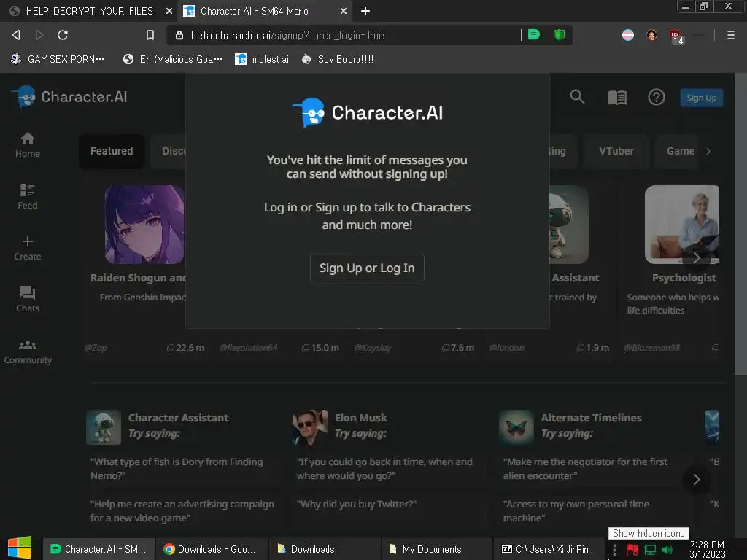Select prompt "Why did you buy Twitter?"
The width and height of the screenshot is (747, 560).
356,504
